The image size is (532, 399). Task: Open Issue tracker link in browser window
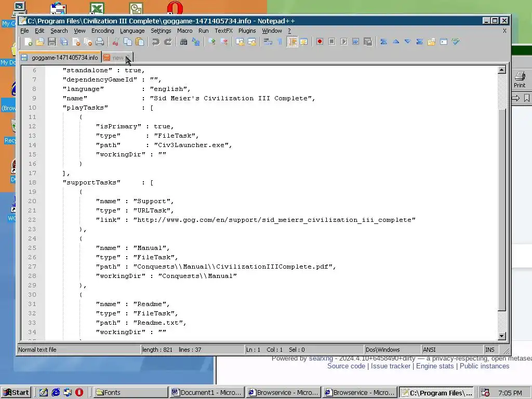391,366
